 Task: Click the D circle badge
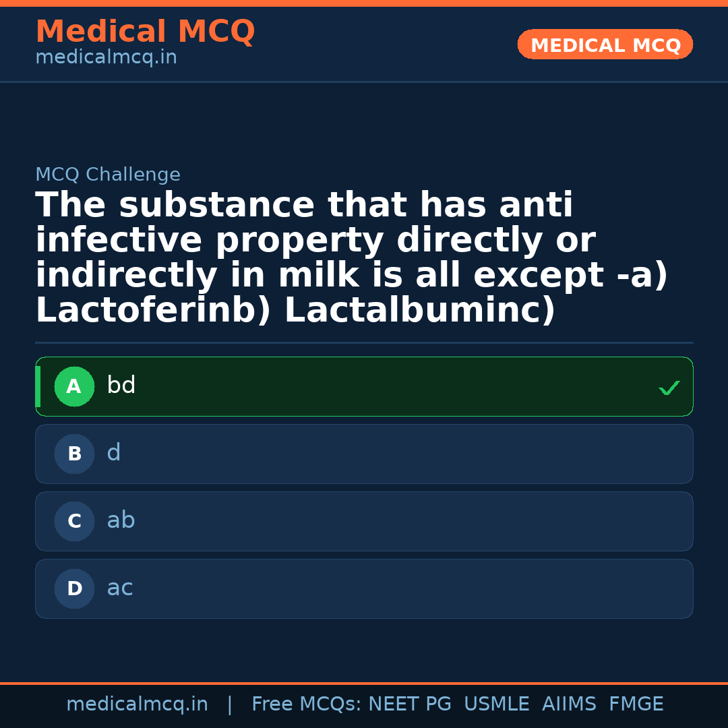tap(74, 589)
